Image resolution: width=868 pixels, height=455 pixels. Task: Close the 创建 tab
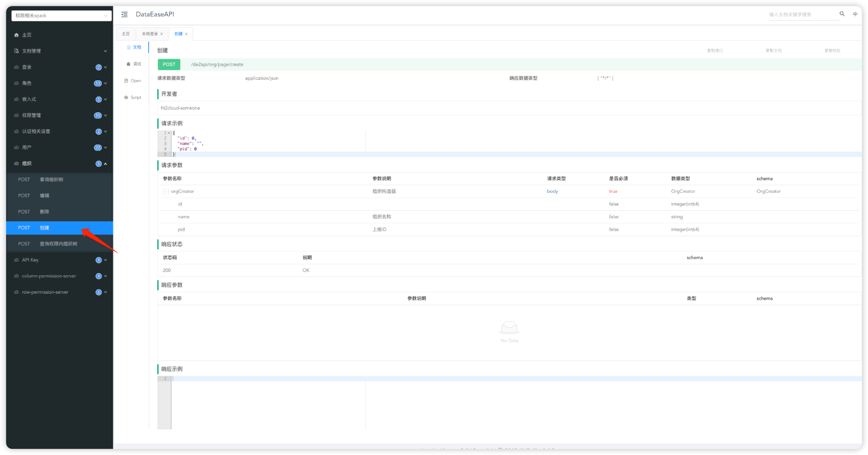click(186, 34)
